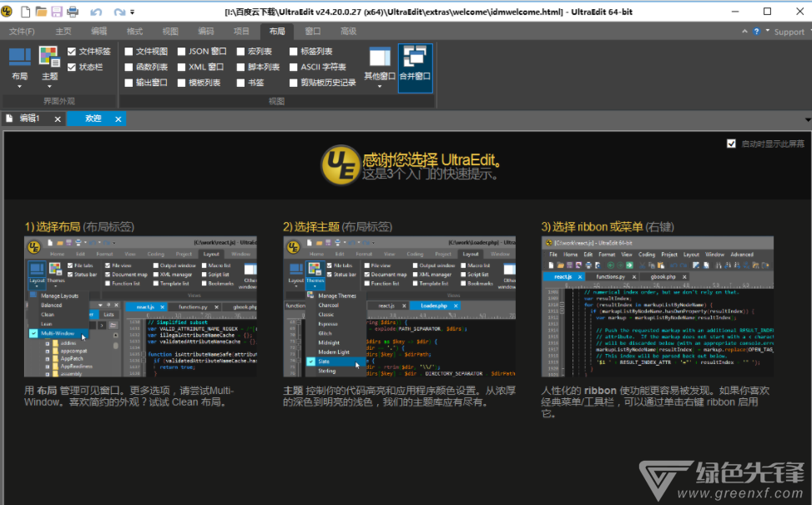Screen dimensions: 812x505
Task: Close the 编辑1 document tab
Action: coord(58,119)
